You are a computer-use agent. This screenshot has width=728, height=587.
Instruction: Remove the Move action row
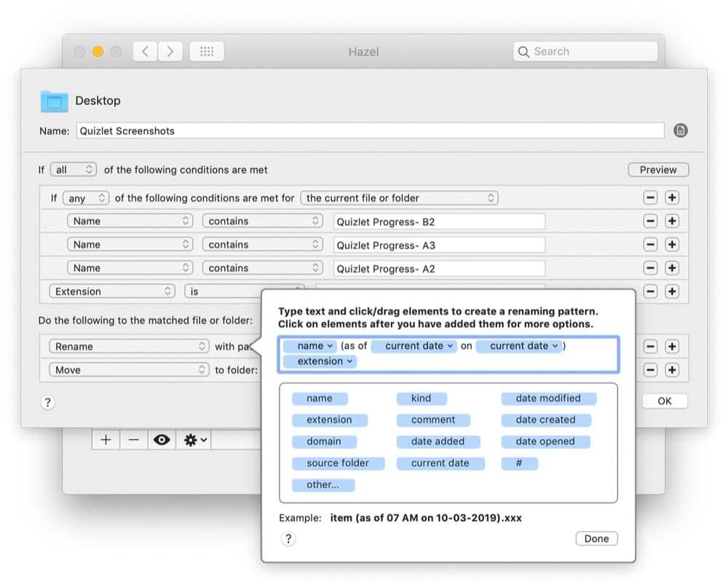(650, 370)
